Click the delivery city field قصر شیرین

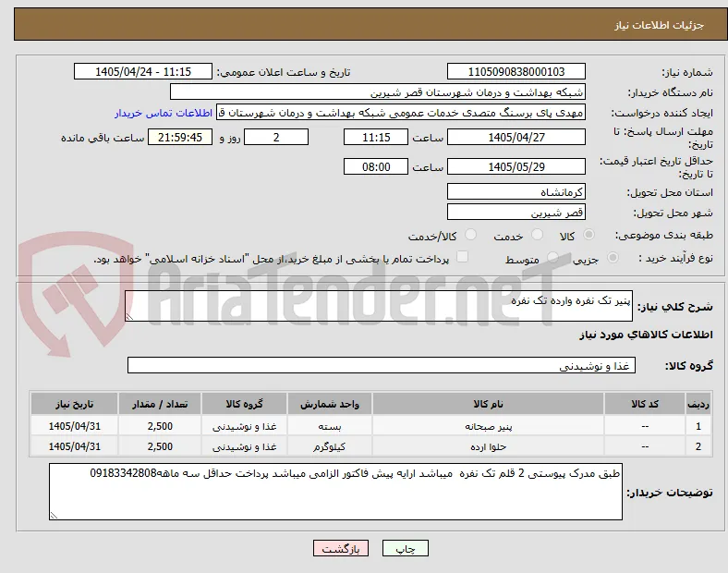pyautogui.click(x=516, y=213)
